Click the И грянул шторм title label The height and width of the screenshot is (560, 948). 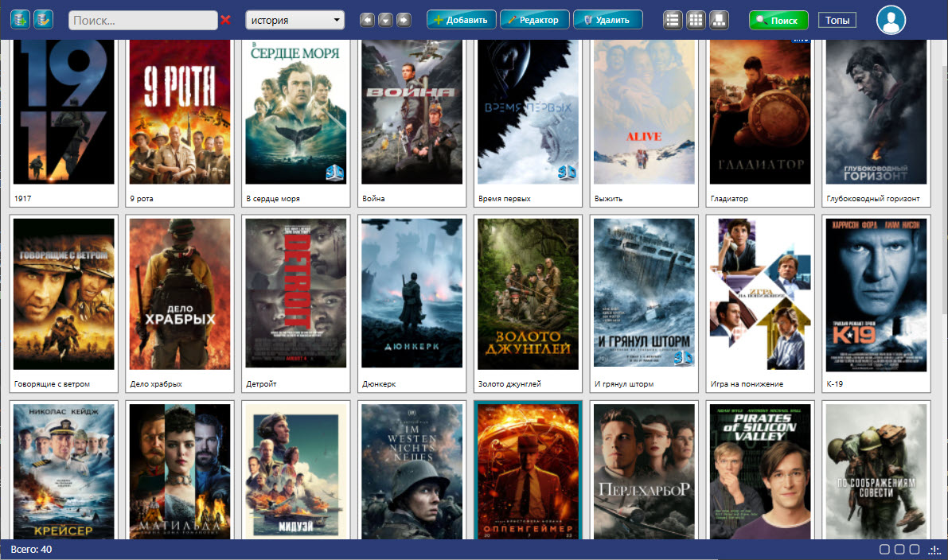coord(624,383)
